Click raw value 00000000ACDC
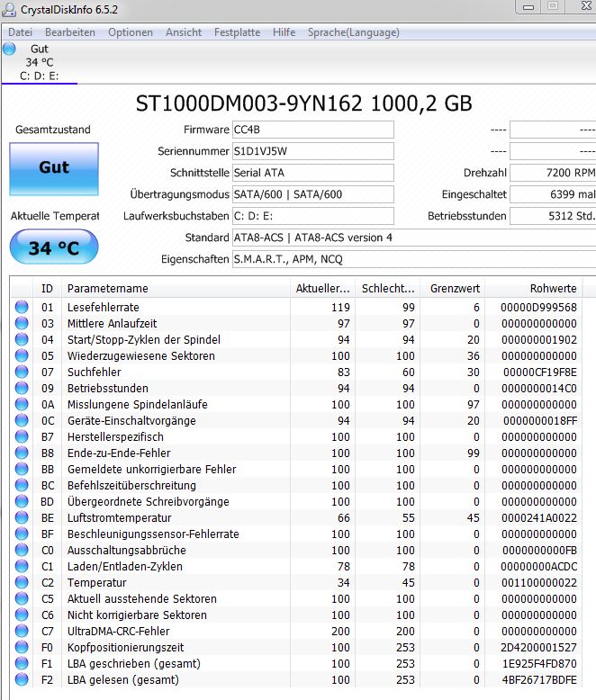Viewport: 596px width, 700px height. coord(538,566)
